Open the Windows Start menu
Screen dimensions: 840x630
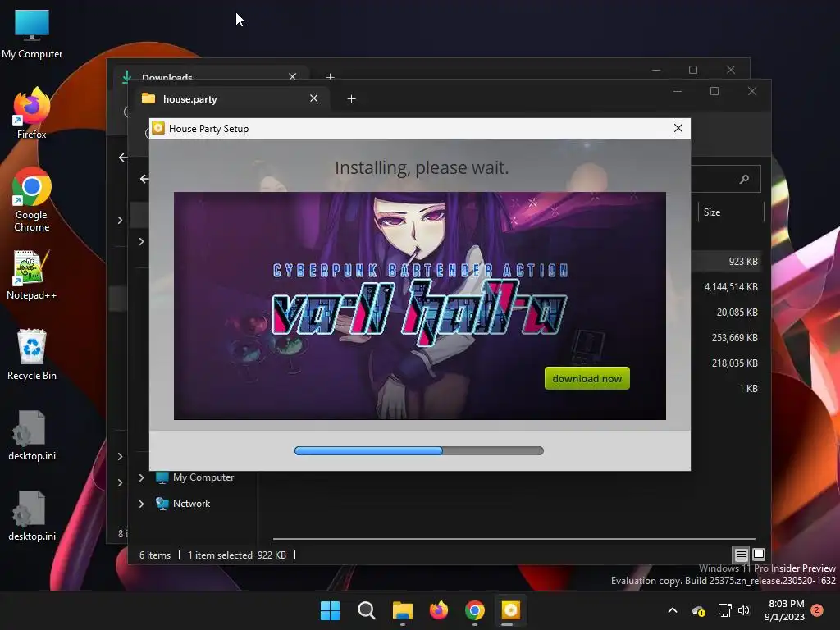coord(330,610)
